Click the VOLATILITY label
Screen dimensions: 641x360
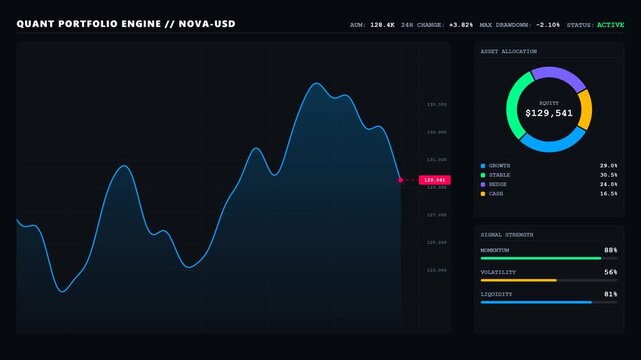[498, 272]
